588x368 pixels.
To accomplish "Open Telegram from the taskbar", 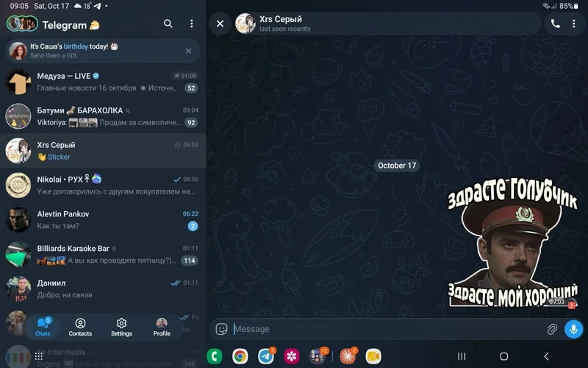I will click(x=266, y=356).
